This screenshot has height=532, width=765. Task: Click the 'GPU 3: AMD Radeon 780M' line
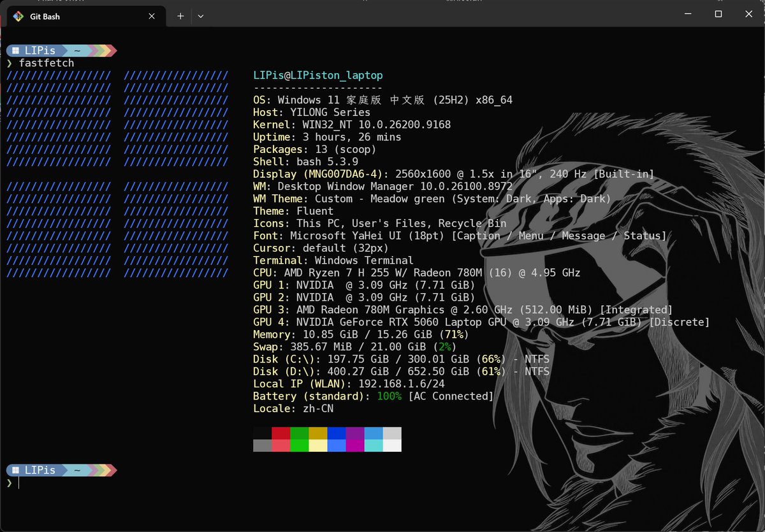pos(463,310)
